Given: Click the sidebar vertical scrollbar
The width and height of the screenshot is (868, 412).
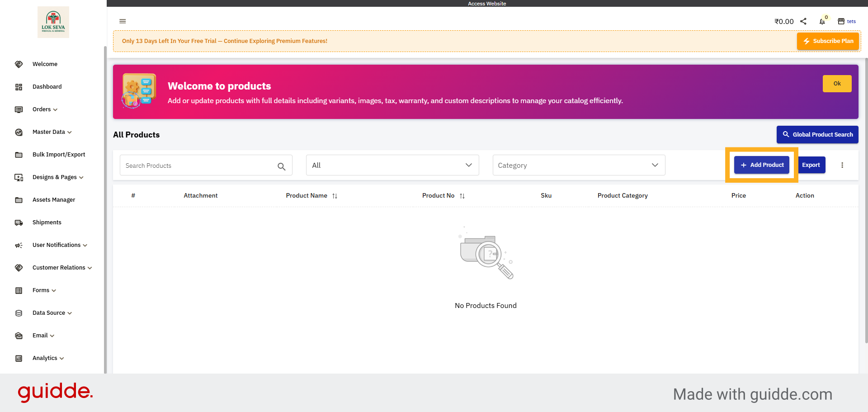Looking at the screenshot, I should tap(105, 209).
